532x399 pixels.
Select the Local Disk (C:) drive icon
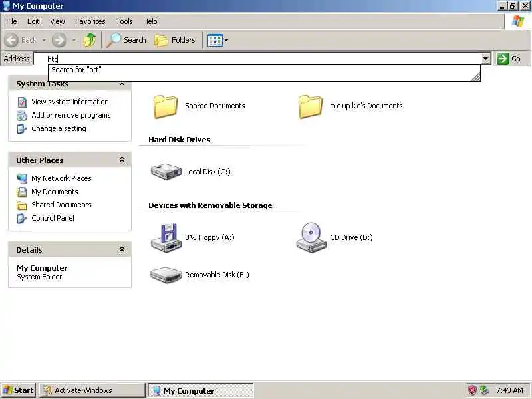click(x=166, y=172)
